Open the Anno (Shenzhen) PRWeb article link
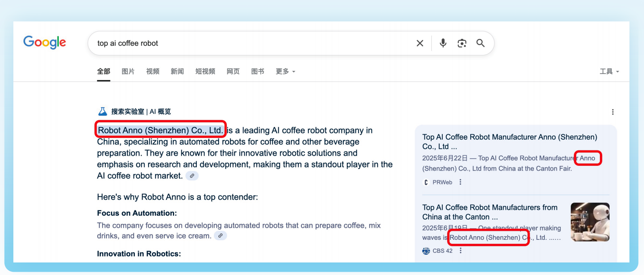 (510, 142)
